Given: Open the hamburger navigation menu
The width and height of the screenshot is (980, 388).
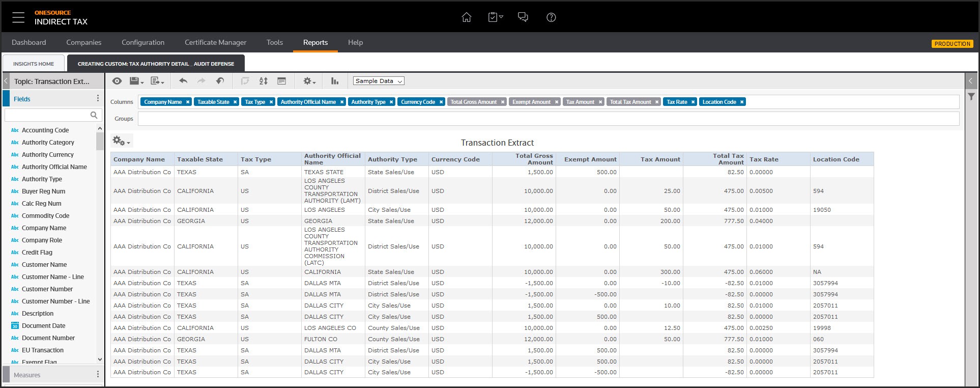Looking at the screenshot, I should pyautogui.click(x=18, y=17).
